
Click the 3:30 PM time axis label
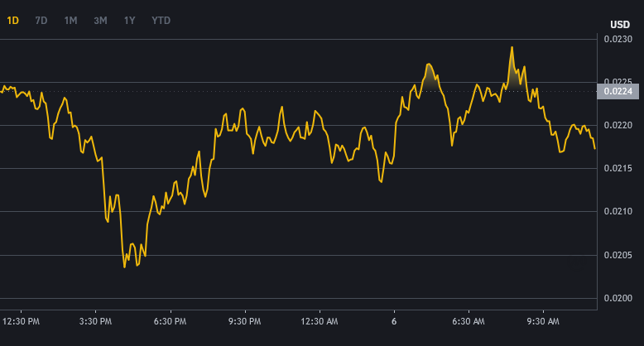pyautogui.click(x=95, y=321)
